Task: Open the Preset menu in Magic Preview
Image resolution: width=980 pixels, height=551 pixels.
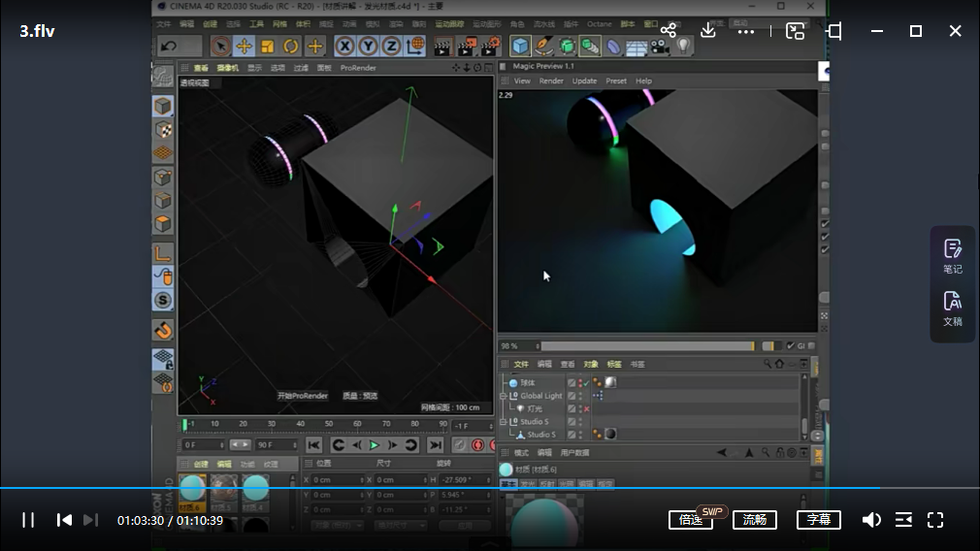Action: [616, 81]
